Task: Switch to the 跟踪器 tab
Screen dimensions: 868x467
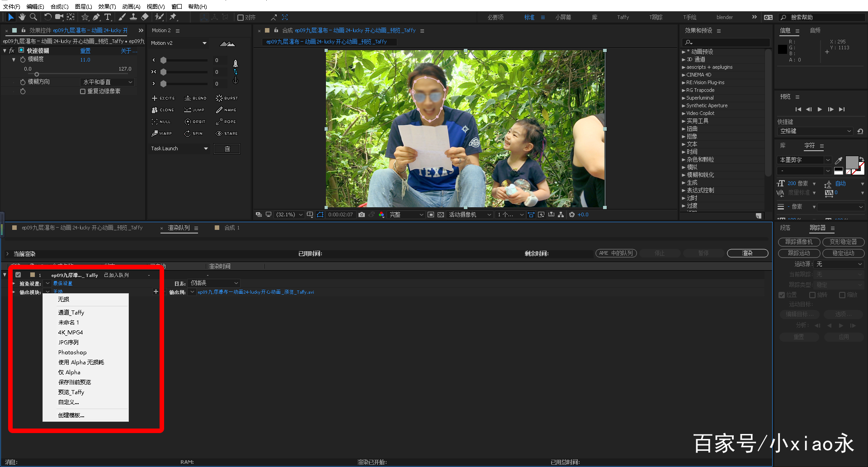Action: 818,228
